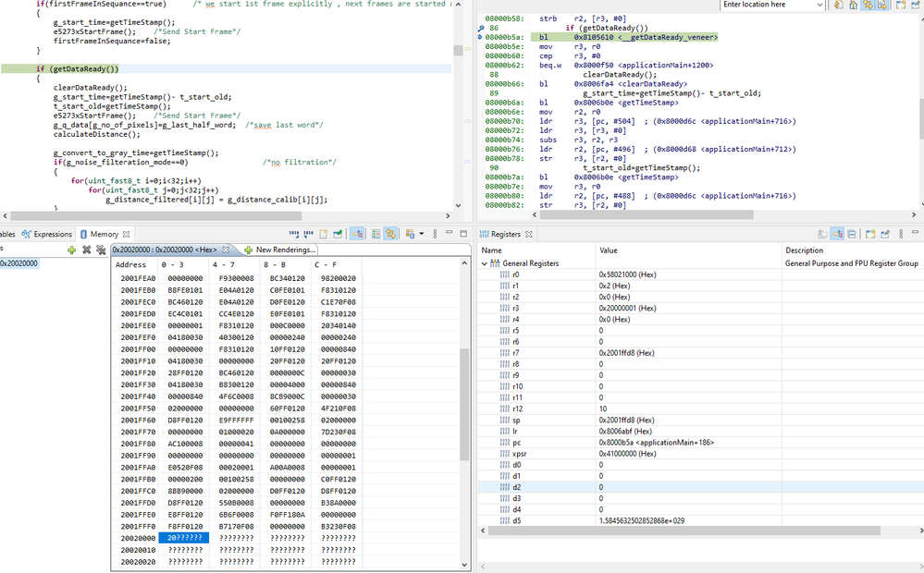Image resolution: width=924 pixels, height=573 pixels.
Task: Select the lr register row
Action: [x=700, y=431]
